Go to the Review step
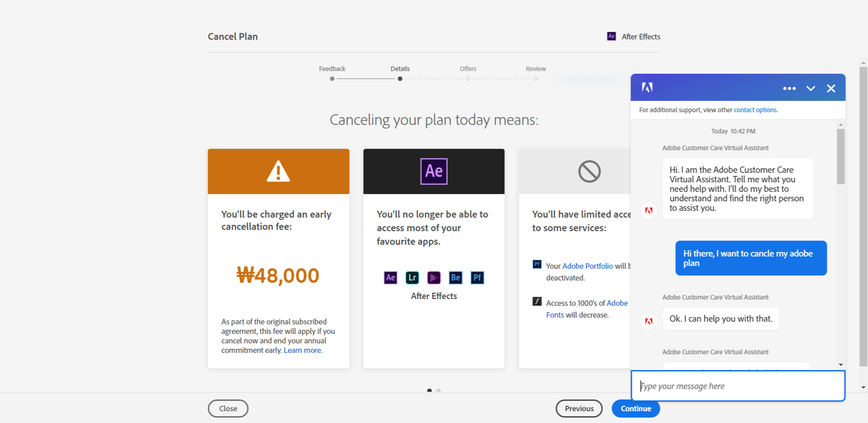 (536, 69)
